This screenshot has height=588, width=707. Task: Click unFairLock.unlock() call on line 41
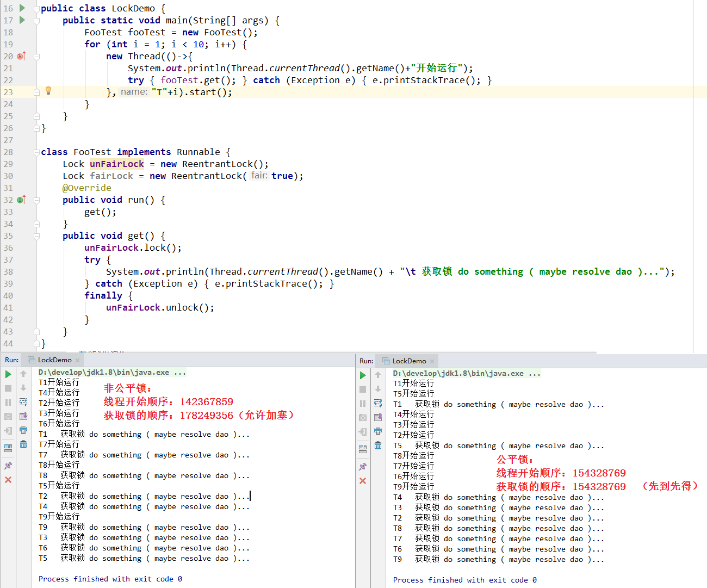(x=160, y=308)
